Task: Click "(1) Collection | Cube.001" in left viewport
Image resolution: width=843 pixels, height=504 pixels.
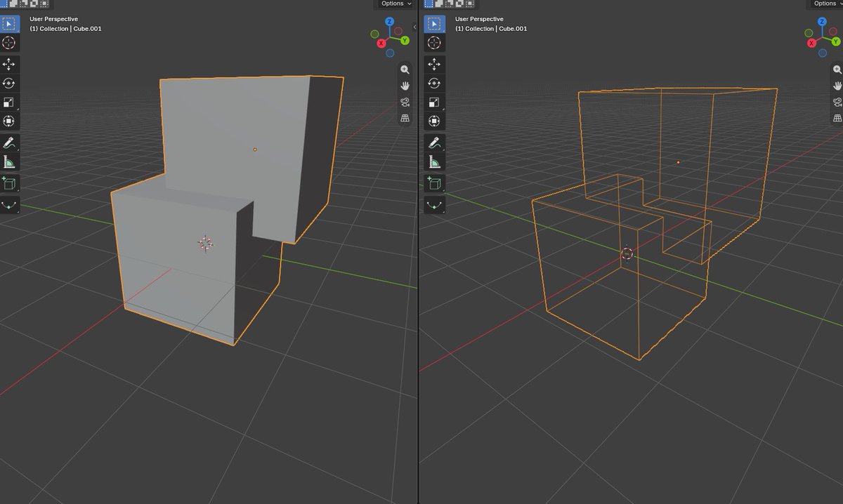Action: pyautogui.click(x=65, y=29)
